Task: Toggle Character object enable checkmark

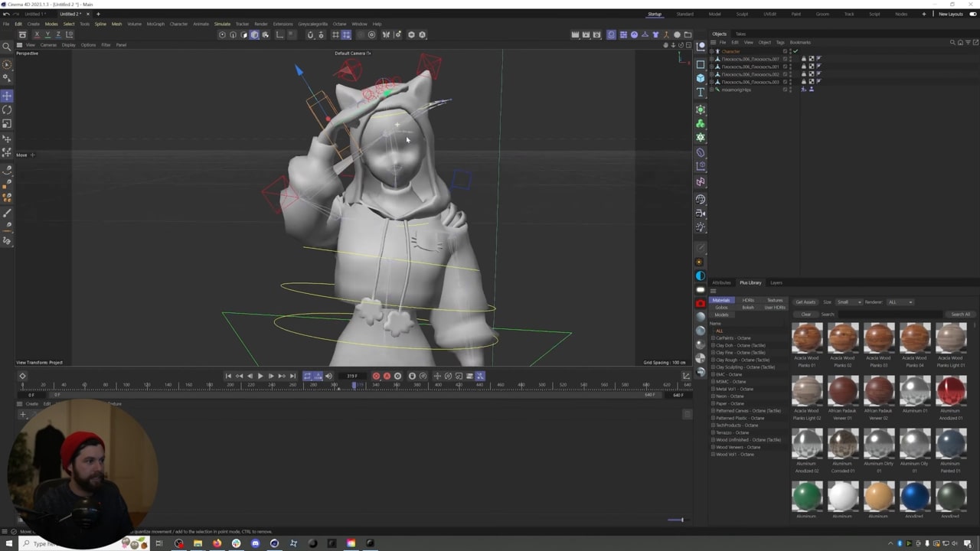Action: (x=795, y=51)
